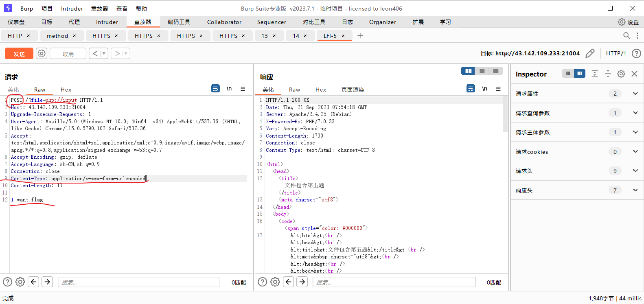Open the 帮助 (Help) menu

coord(141,9)
